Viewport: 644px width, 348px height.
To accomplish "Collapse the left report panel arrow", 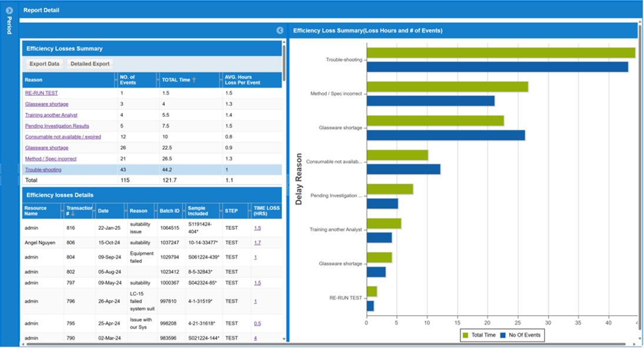I will tap(281, 31).
